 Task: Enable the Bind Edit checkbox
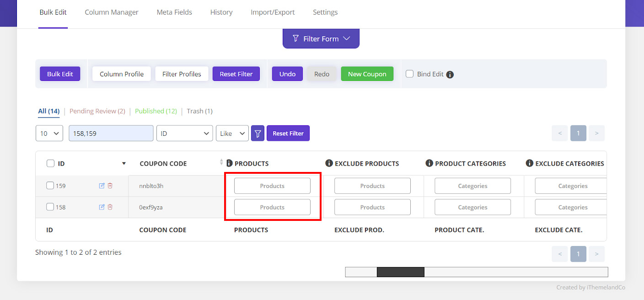(410, 74)
